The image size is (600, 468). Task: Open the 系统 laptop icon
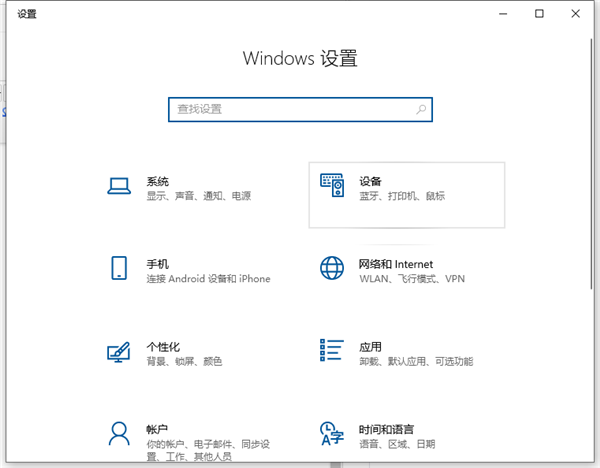(x=119, y=186)
